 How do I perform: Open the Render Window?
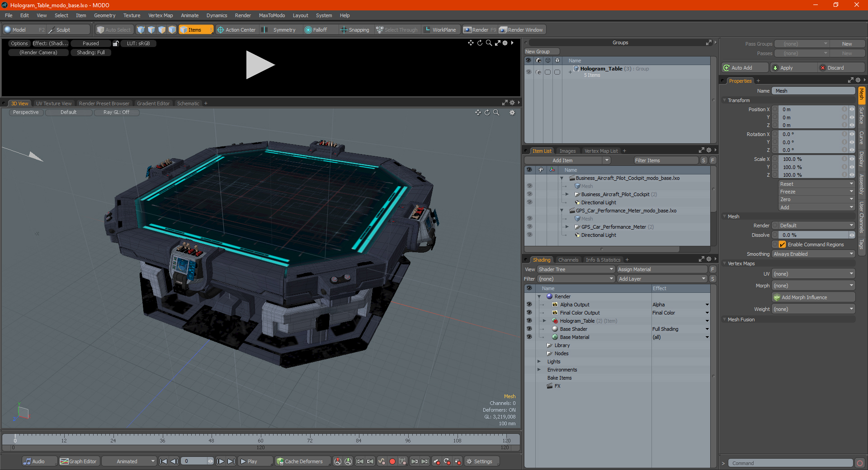[522, 30]
